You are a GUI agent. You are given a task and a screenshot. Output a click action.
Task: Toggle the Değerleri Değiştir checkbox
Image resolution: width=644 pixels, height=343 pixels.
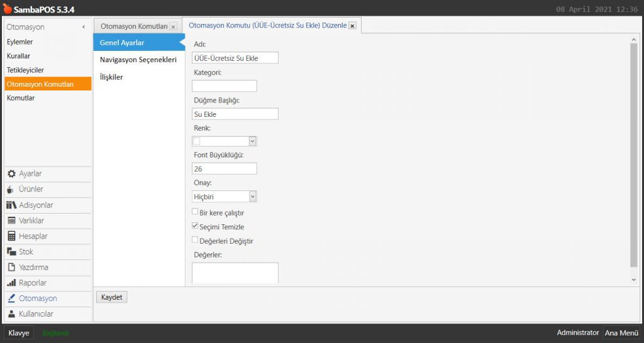[196, 240]
